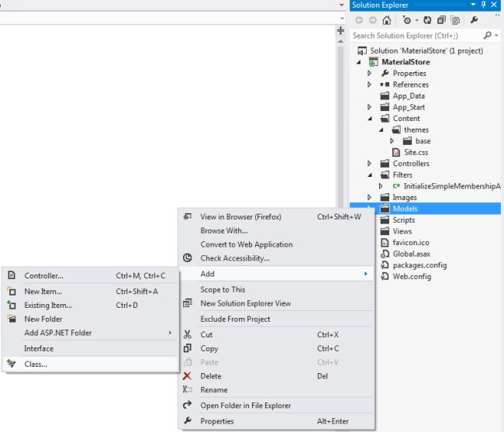Choose Properties at bottom of context menu
The height and width of the screenshot is (432, 504).
pos(277,421)
